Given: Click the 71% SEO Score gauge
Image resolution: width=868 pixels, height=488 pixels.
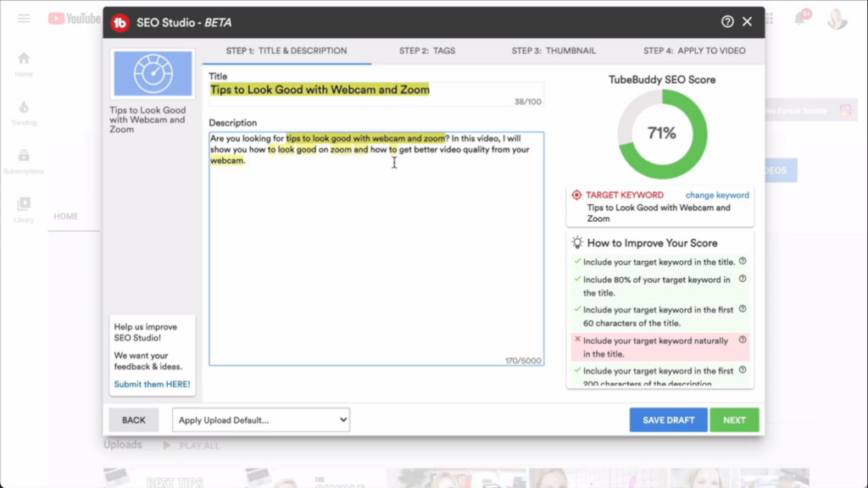Looking at the screenshot, I should (662, 133).
